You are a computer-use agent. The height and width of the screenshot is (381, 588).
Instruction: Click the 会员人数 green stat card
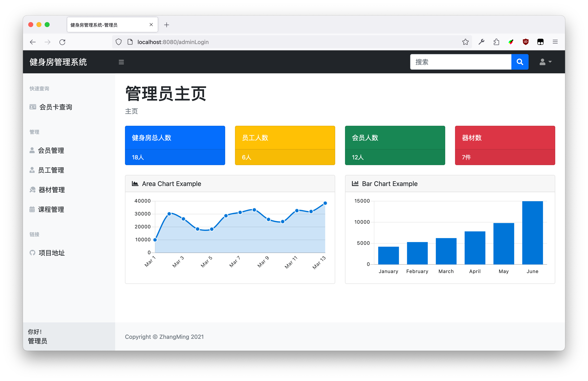click(x=395, y=145)
